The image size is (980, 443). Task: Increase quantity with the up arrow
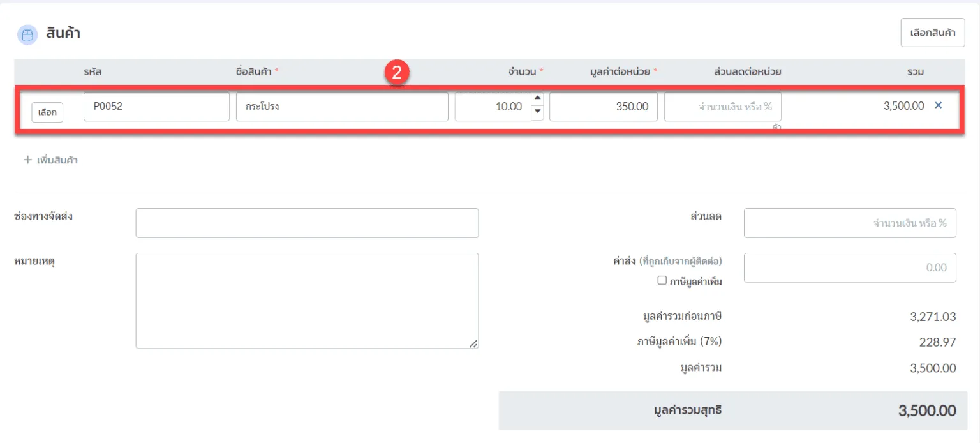click(537, 98)
